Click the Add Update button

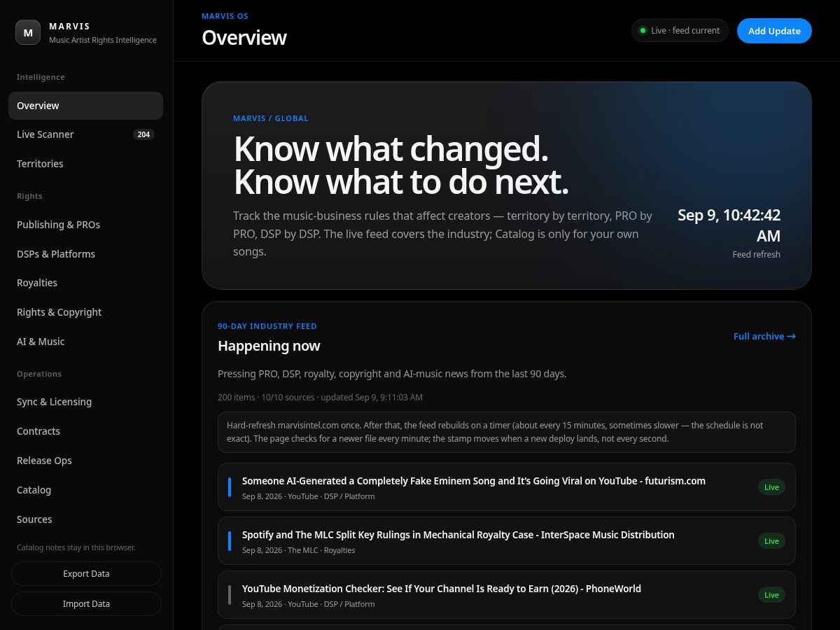point(774,31)
